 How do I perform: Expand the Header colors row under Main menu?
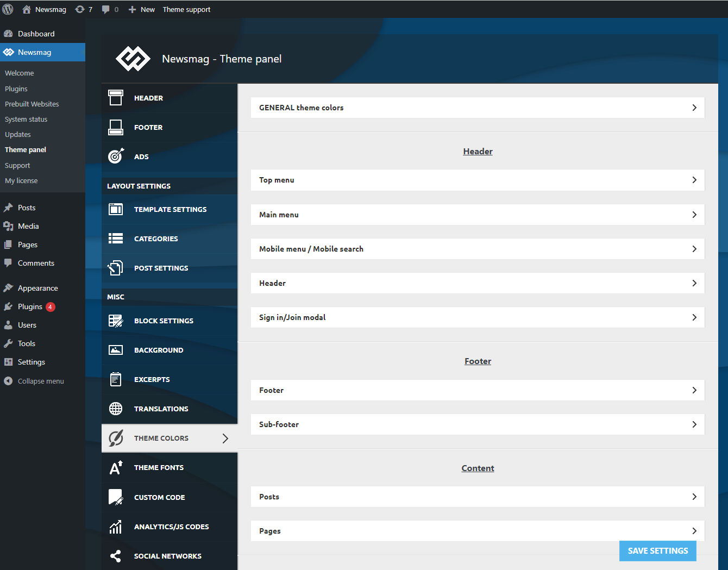pos(478,283)
